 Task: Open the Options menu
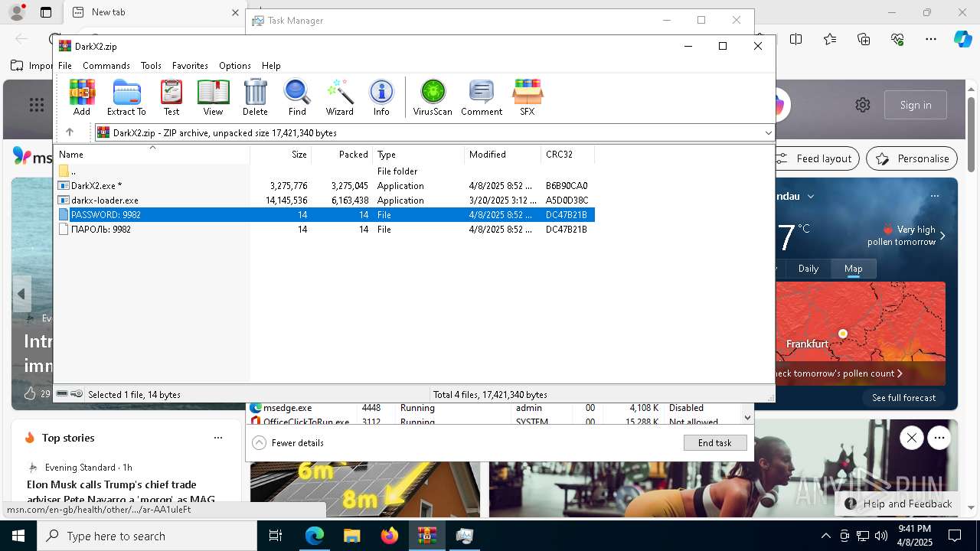(x=234, y=66)
